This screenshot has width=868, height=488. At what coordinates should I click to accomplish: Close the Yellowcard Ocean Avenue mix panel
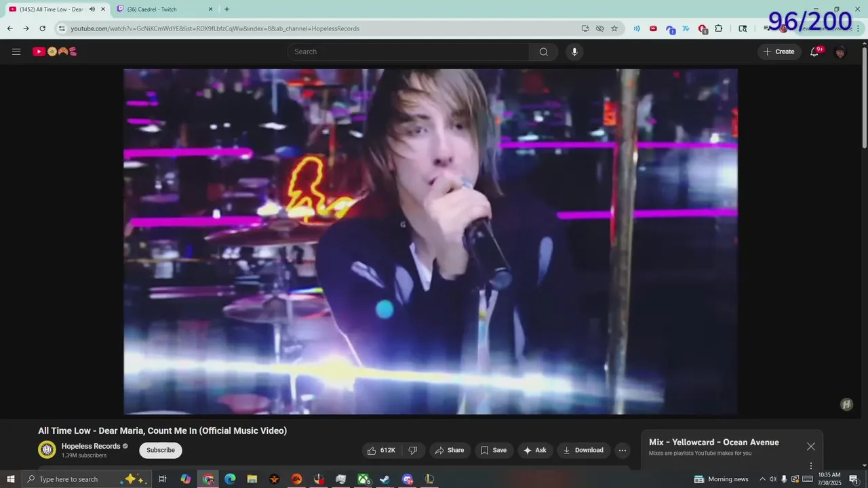point(811,446)
